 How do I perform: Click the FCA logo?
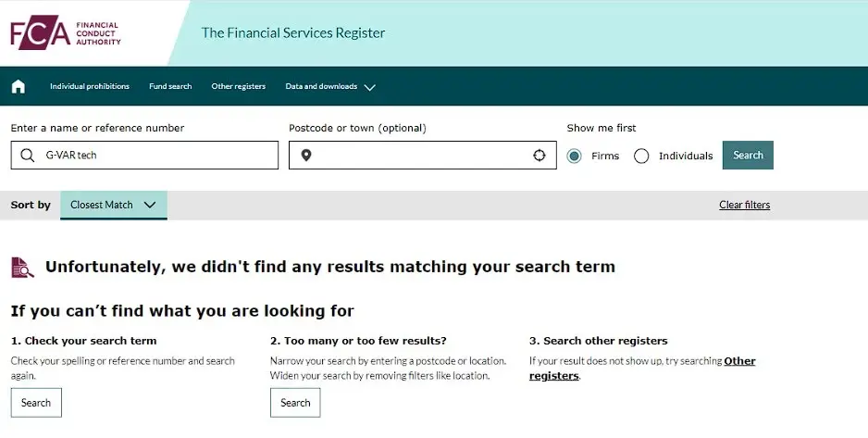tap(66, 32)
